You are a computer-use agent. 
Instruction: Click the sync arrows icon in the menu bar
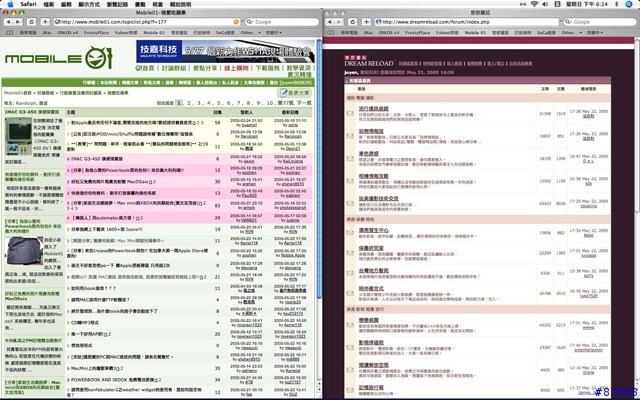click(523, 4)
